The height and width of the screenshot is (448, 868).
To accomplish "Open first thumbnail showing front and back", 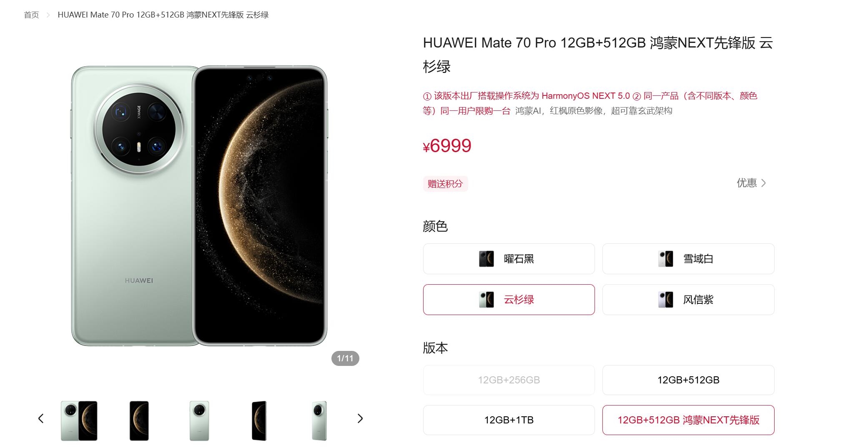I will (x=79, y=421).
